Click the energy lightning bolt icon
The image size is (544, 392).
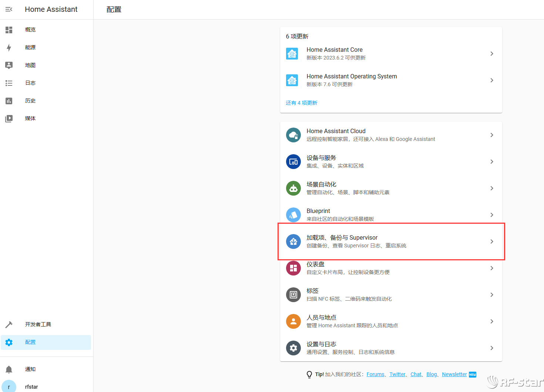(9, 47)
